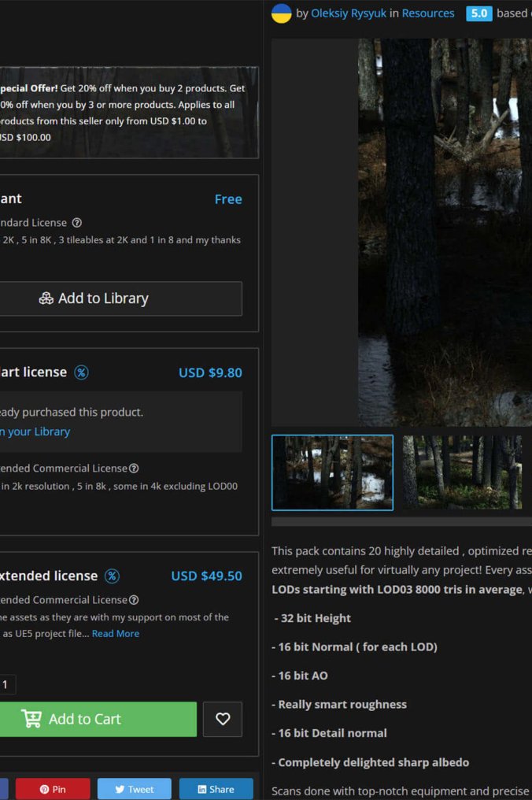
Task: Share the product via Tweet button
Action: point(134,789)
